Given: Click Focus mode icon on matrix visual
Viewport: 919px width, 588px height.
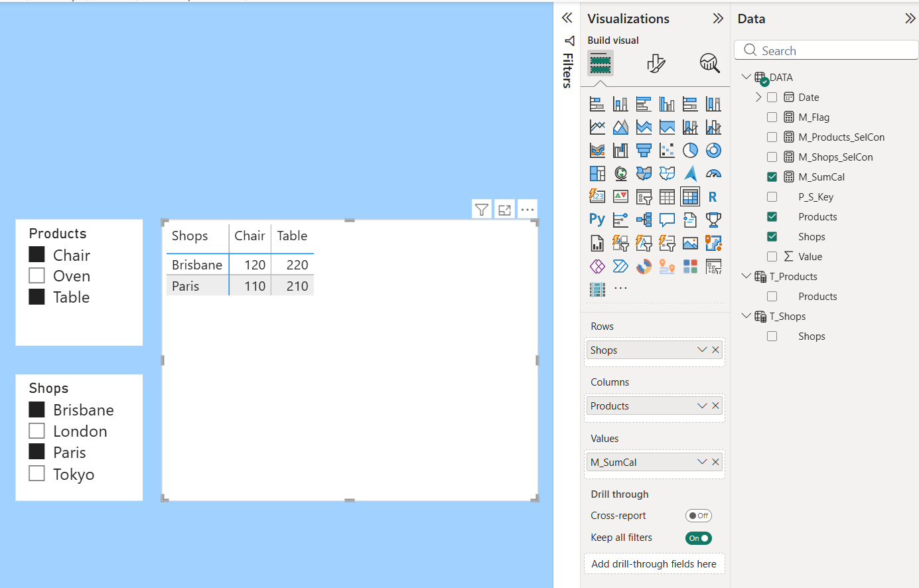Looking at the screenshot, I should pyautogui.click(x=504, y=210).
